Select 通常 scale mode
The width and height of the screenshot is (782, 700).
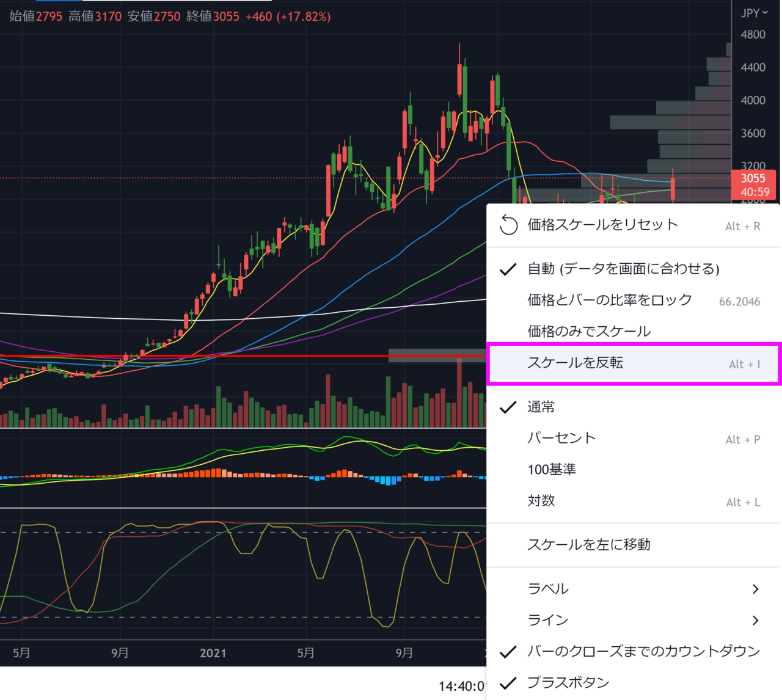coord(633,407)
